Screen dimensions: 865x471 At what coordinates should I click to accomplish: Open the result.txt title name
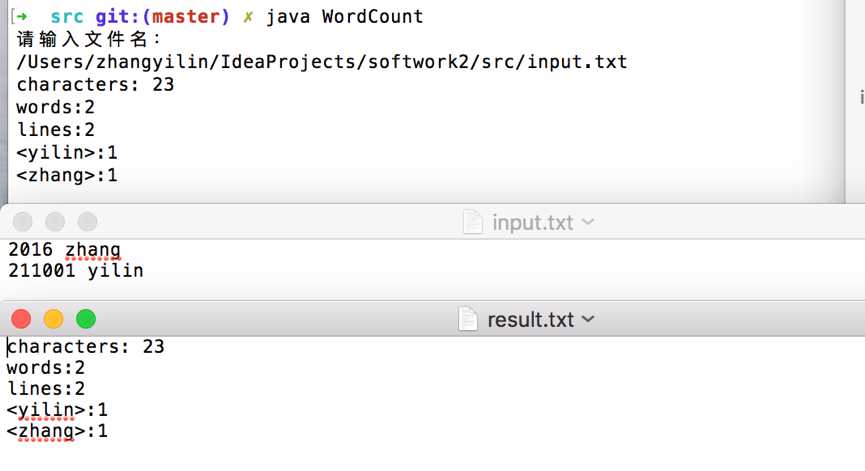coord(531,320)
